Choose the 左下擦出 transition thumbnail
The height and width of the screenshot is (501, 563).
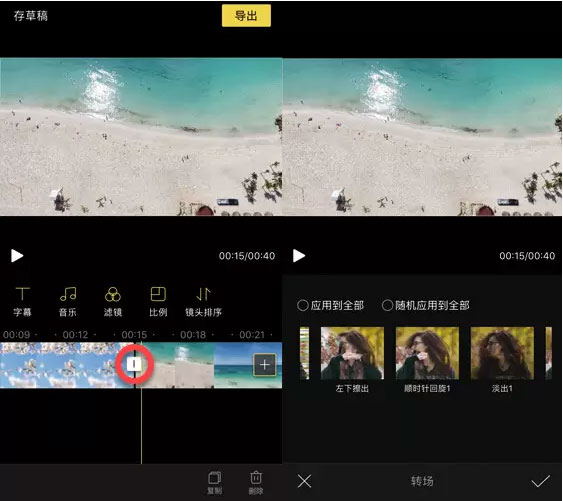(352, 353)
